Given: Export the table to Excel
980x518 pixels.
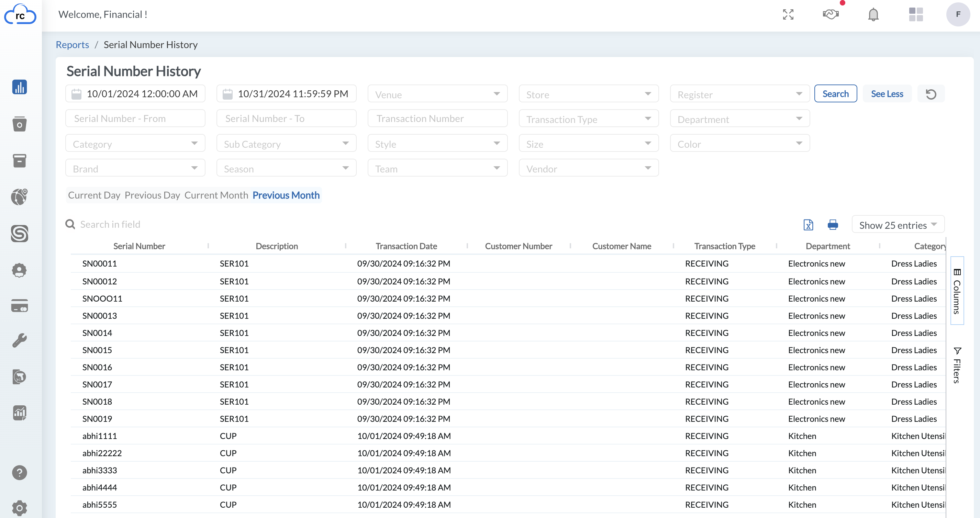Looking at the screenshot, I should coord(808,225).
